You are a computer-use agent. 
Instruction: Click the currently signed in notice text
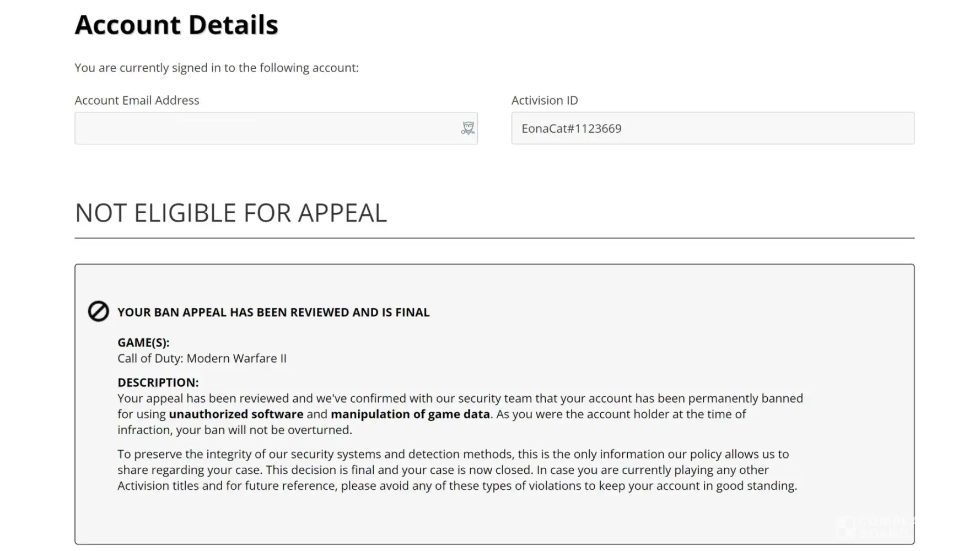pyautogui.click(x=217, y=68)
